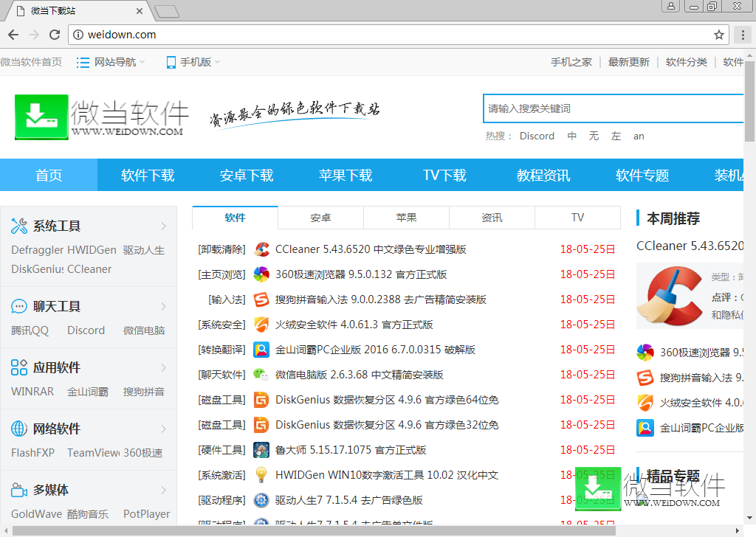Click the 金山词霸 icon in the list
Viewport: 756px width, 537px height.
(x=261, y=349)
